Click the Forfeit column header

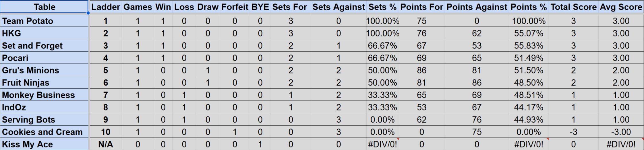click(x=235, y=7)
